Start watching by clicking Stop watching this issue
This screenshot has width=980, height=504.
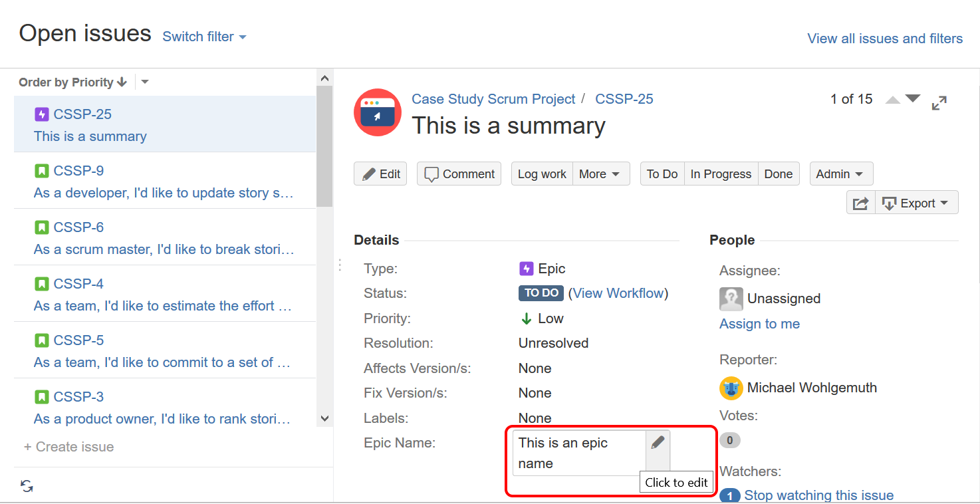(x=818, y=495)
